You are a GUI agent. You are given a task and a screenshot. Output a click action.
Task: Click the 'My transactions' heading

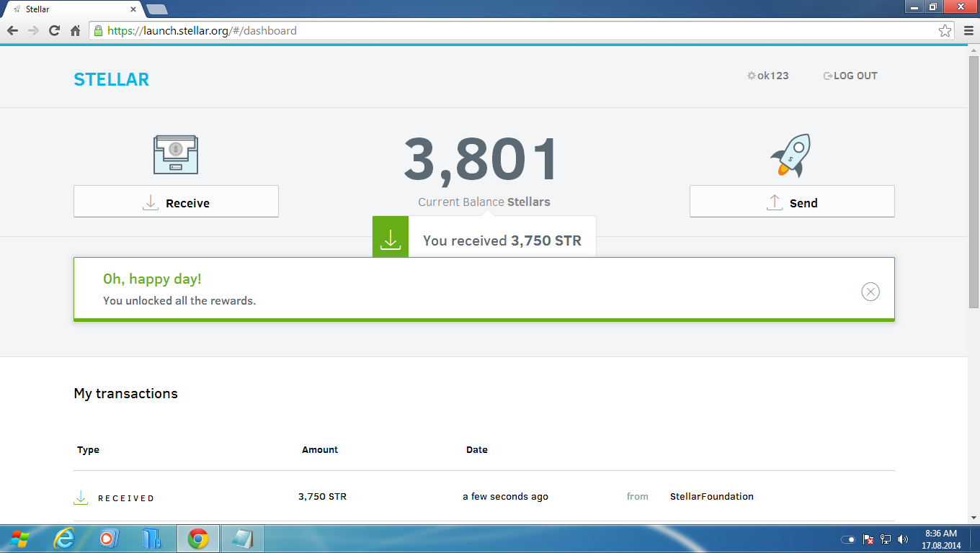click(x=125, y=393)
